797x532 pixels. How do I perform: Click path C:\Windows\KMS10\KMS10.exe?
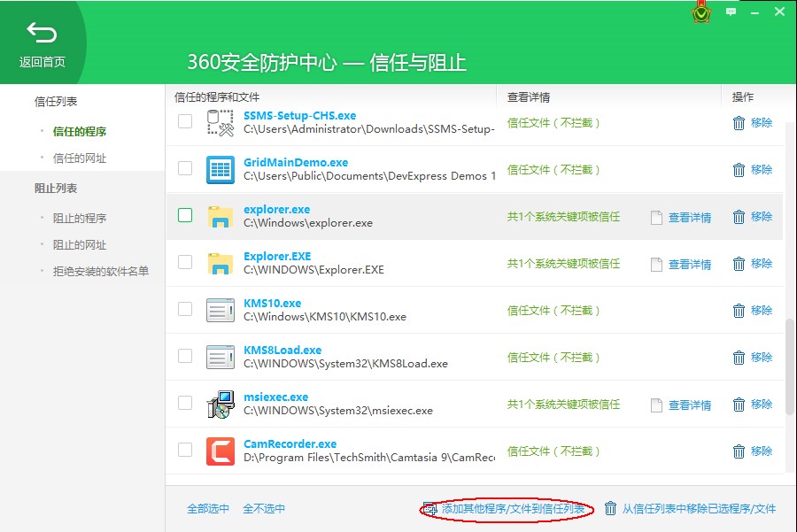point(325,317)
